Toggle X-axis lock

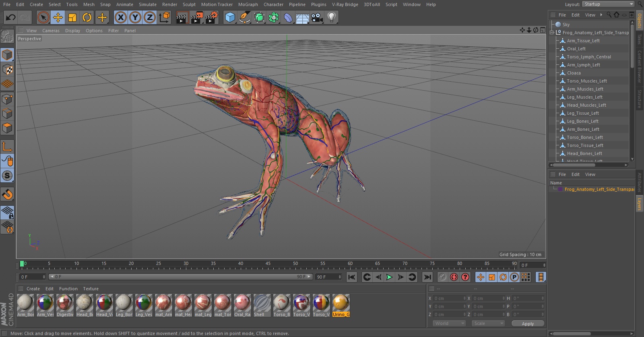click(x=120, y=17)
